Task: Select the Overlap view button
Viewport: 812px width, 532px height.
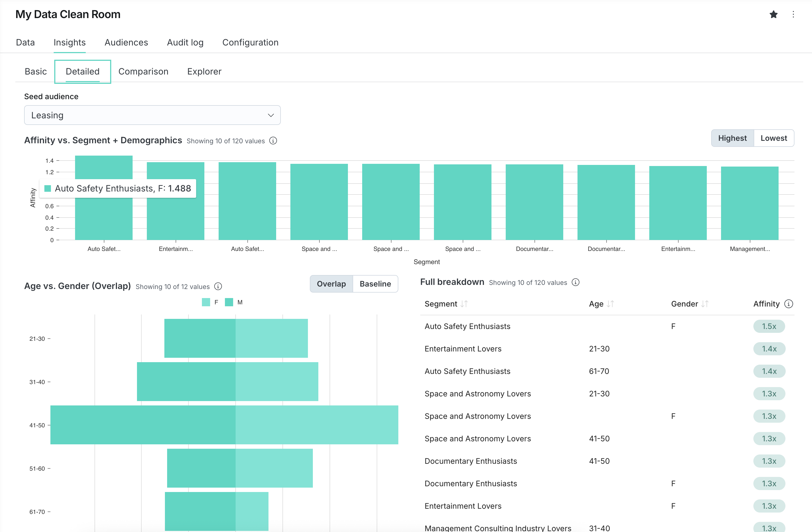Action: click(331, 284)
